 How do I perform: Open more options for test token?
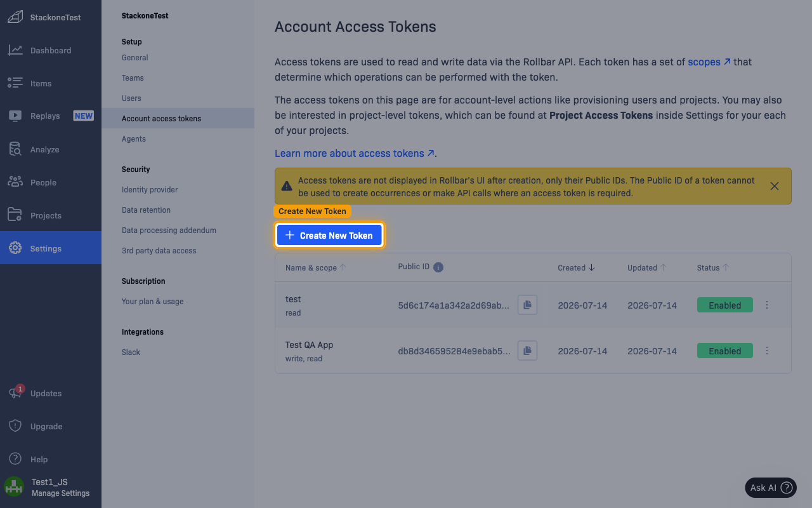[767, 305]
